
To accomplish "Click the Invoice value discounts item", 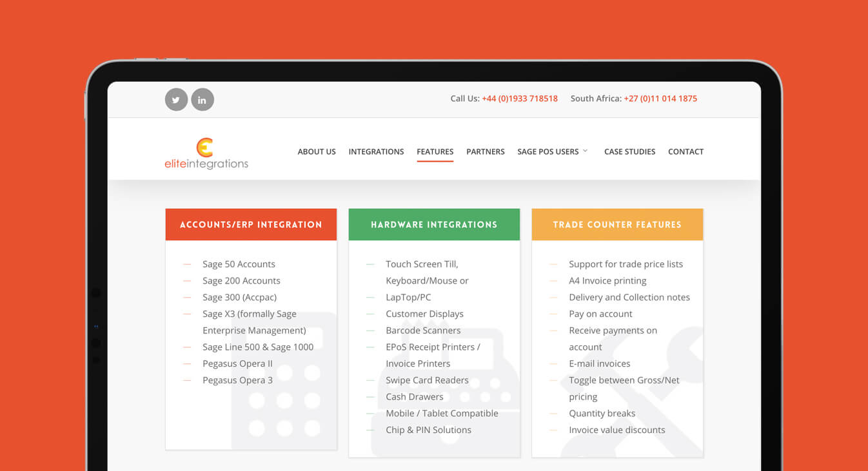I will point(617,430).
